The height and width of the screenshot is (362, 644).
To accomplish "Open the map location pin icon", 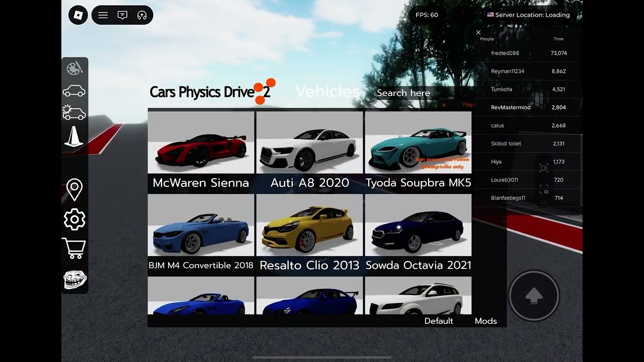I will tap(74, 190).
